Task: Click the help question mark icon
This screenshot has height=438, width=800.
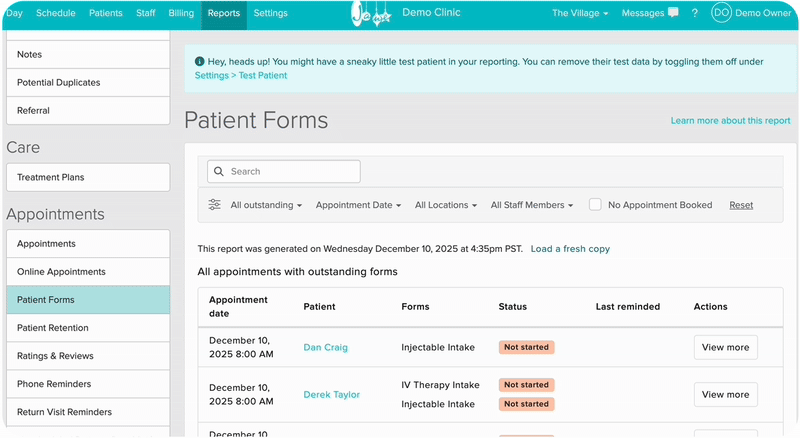Action: [x=695, y=13]
